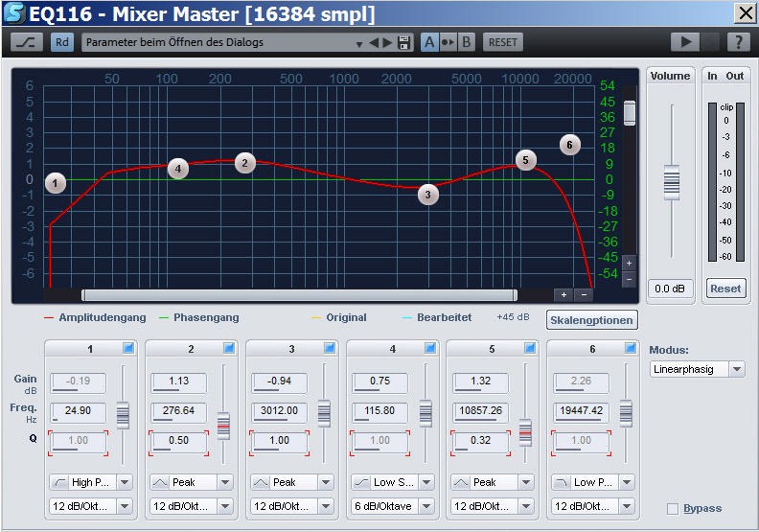Viewport: 759px width, 532px height.
Task: Click the Phasengang legend label
Action: click(x=206, y=317)
